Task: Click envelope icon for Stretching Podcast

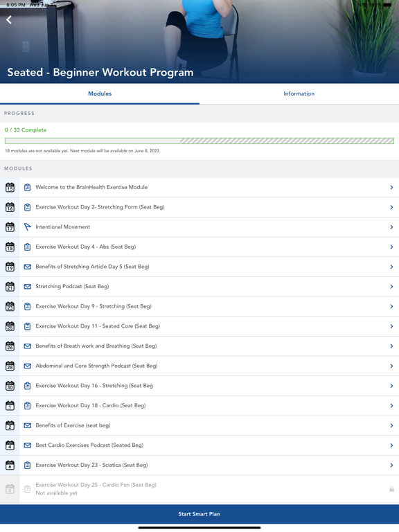Action: (x=28, y=286)
